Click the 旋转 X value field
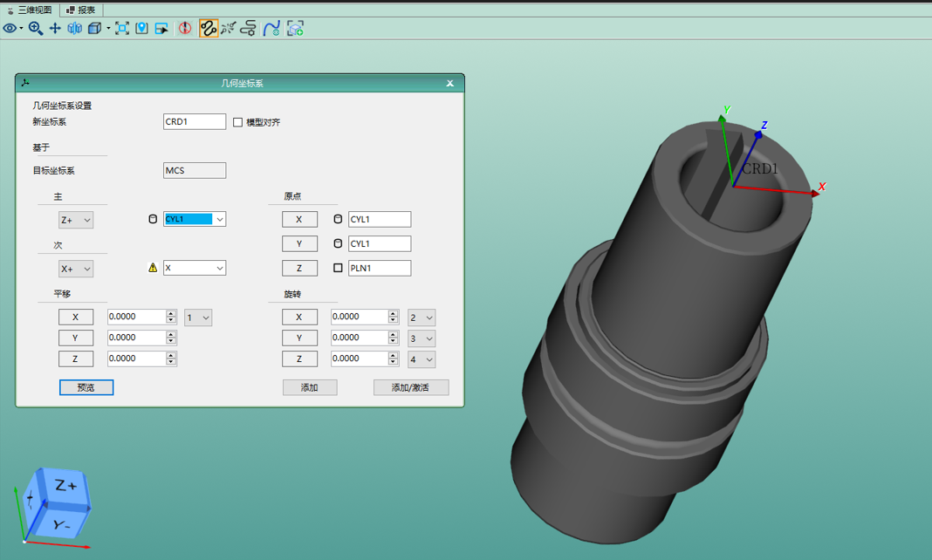Image resolution: width=932 pixels, height=560 pixels. click(x=359, y=317)
